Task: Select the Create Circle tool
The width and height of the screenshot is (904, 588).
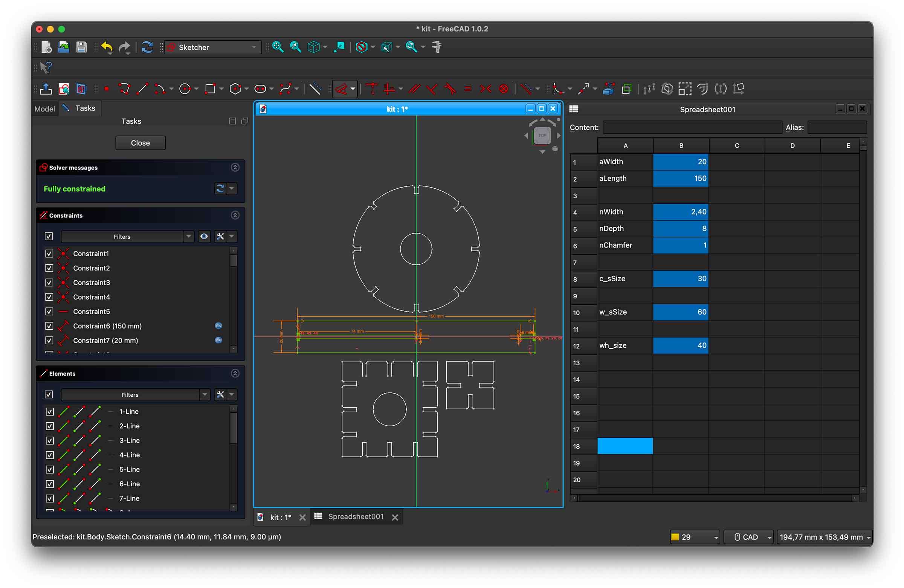Action: tap(185, 89)
